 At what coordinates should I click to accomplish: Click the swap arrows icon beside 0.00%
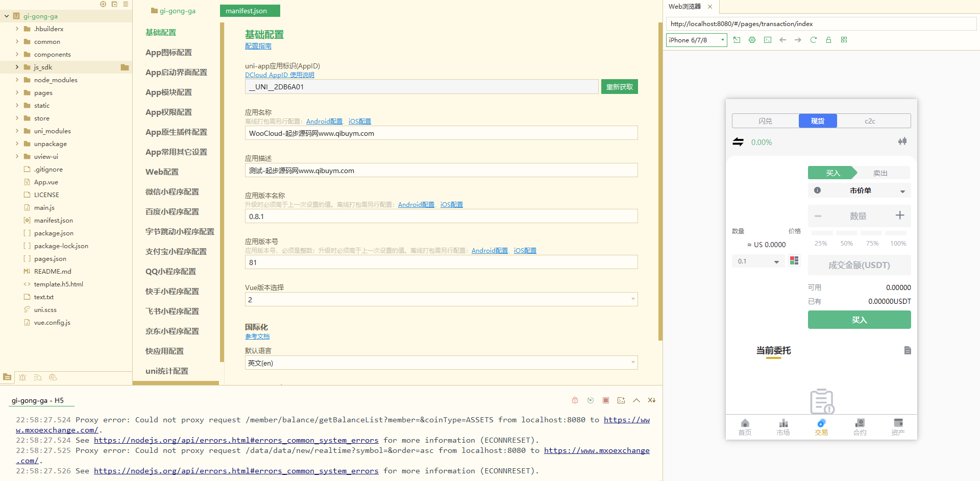point(738,142)
